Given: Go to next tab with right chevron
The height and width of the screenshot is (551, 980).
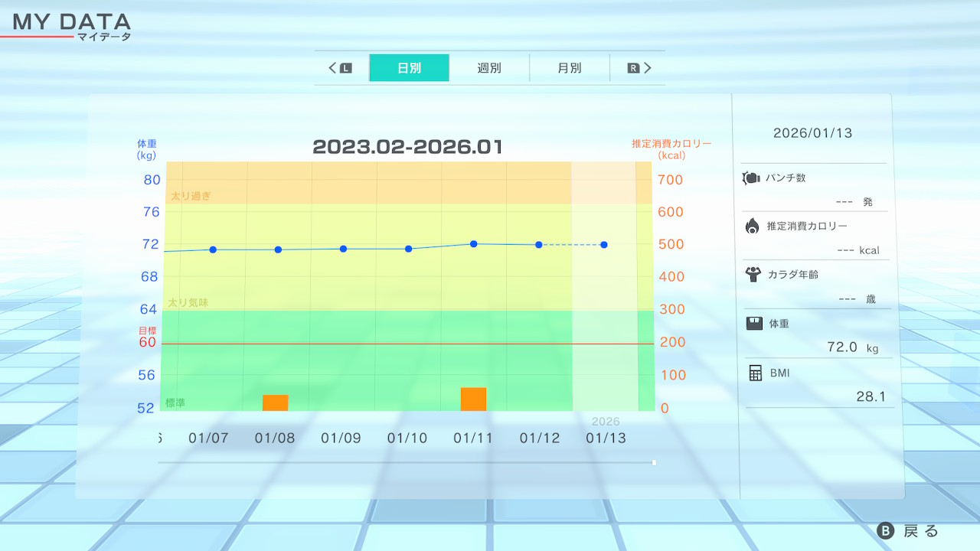Looking at the screenshot, I should coord(647,68).
